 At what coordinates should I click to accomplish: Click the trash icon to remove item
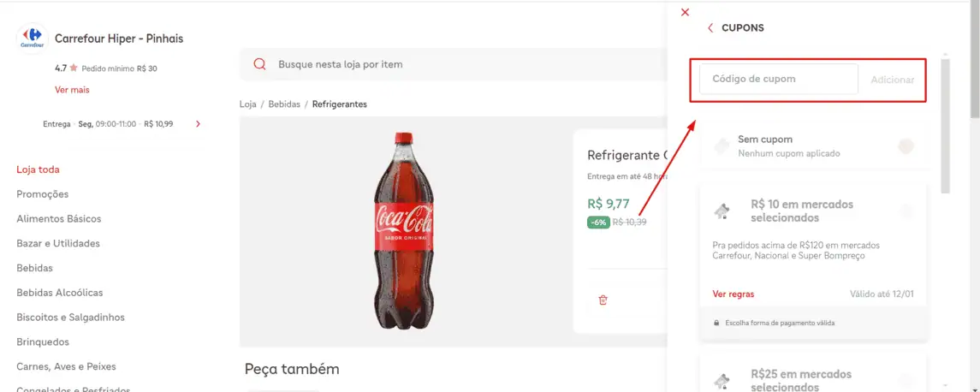pos(603,300)
